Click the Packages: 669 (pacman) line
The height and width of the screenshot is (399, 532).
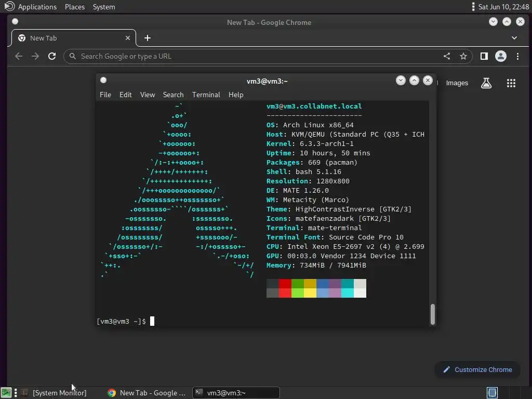[312, 163]
